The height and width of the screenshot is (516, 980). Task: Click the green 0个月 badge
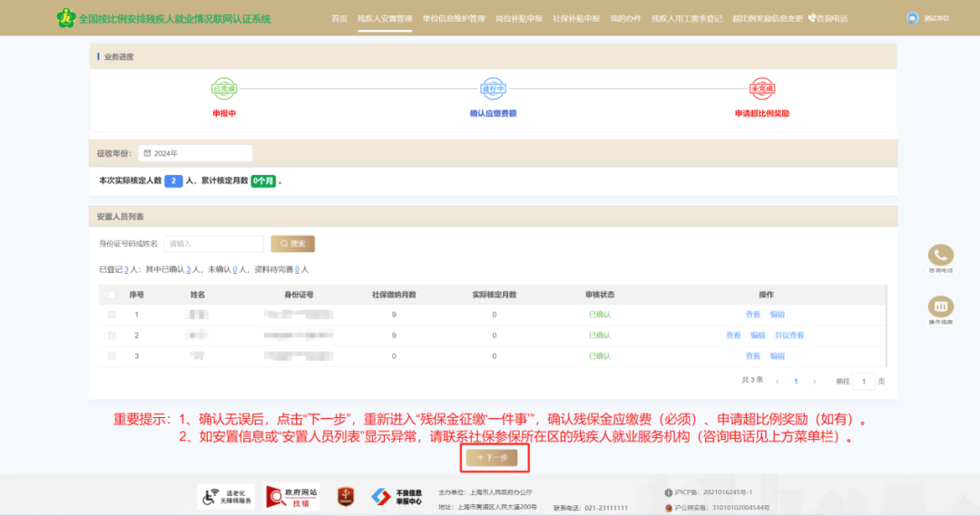263,180
